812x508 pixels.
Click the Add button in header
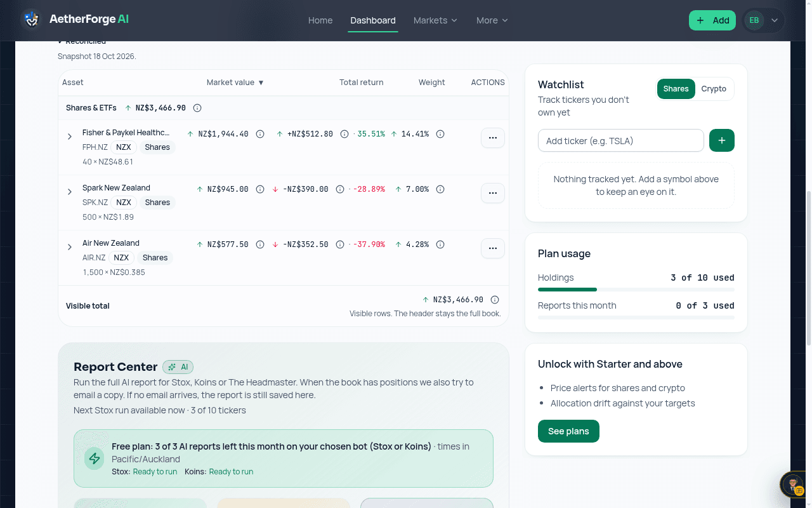[x=712, y=20]
